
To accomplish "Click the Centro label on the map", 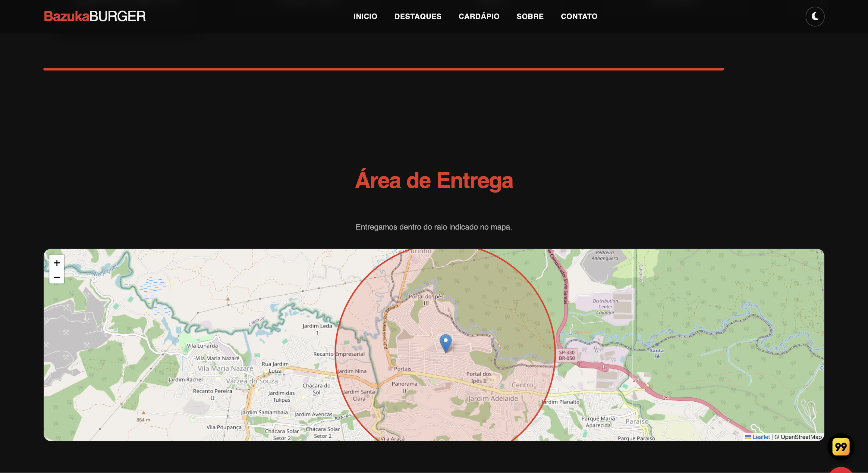I will pos(522,385).
